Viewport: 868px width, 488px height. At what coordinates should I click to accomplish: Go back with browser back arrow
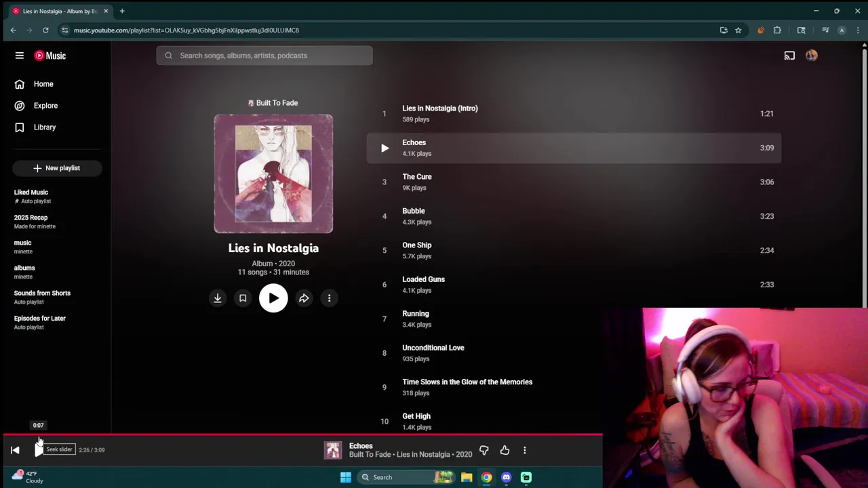point(13,30)
